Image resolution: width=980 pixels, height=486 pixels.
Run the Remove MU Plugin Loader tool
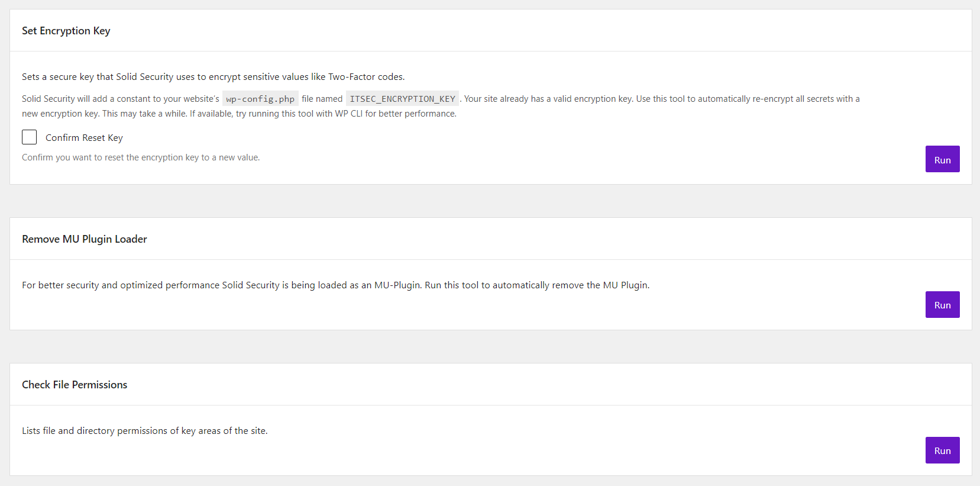pos(942,305)
